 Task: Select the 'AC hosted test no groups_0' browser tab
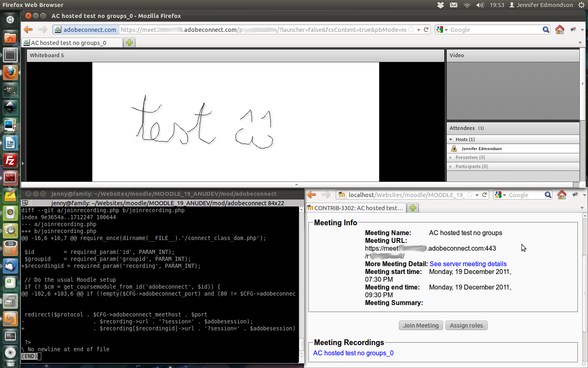(x=72, y=43)
